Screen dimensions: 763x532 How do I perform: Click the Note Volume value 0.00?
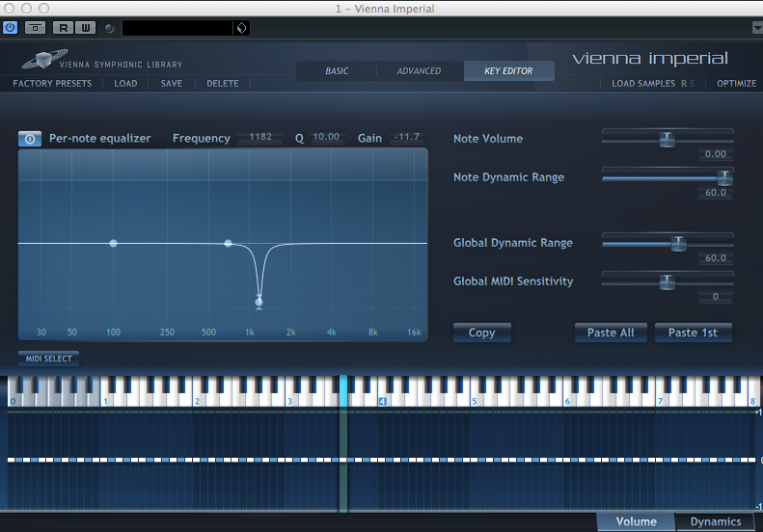click(x=716, y=154)
